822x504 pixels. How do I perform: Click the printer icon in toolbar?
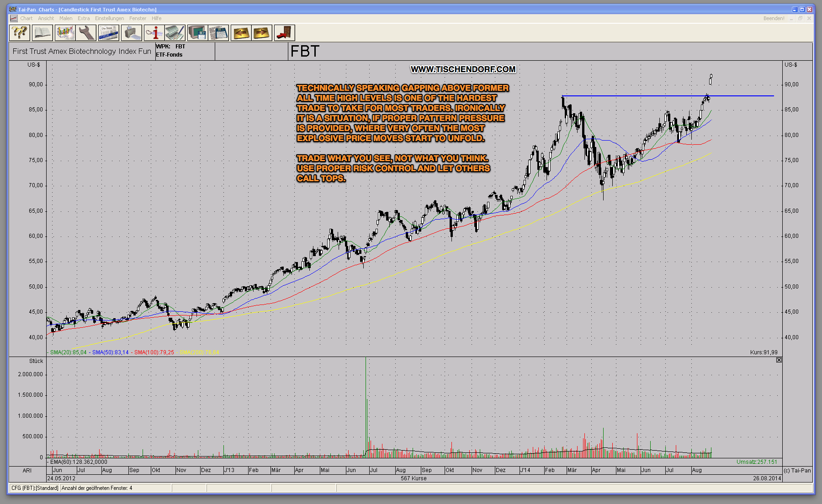[131, 33]
